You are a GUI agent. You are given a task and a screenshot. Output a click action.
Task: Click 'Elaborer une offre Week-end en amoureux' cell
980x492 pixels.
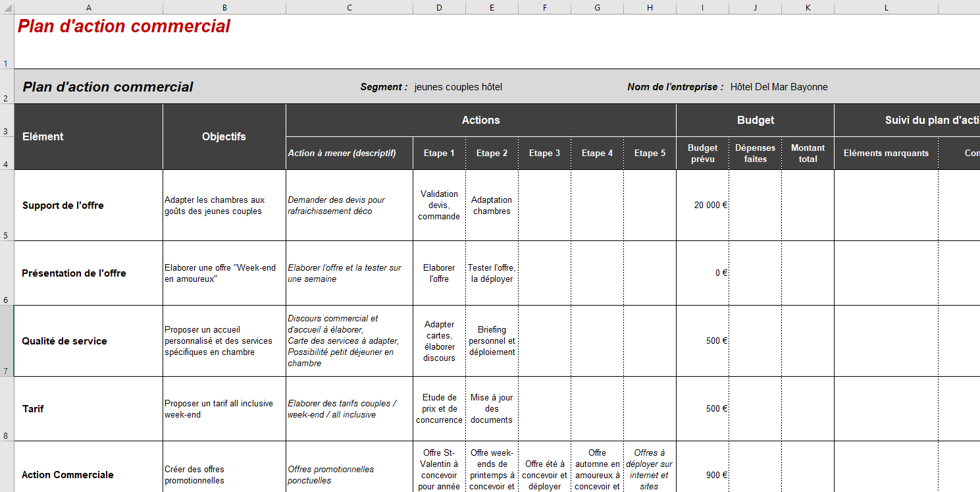pos(224,273)
